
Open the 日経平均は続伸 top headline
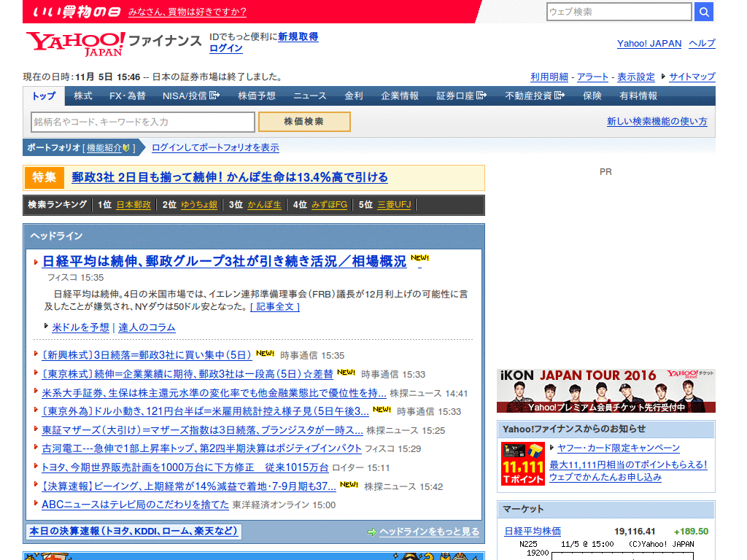tap(225, 262)
